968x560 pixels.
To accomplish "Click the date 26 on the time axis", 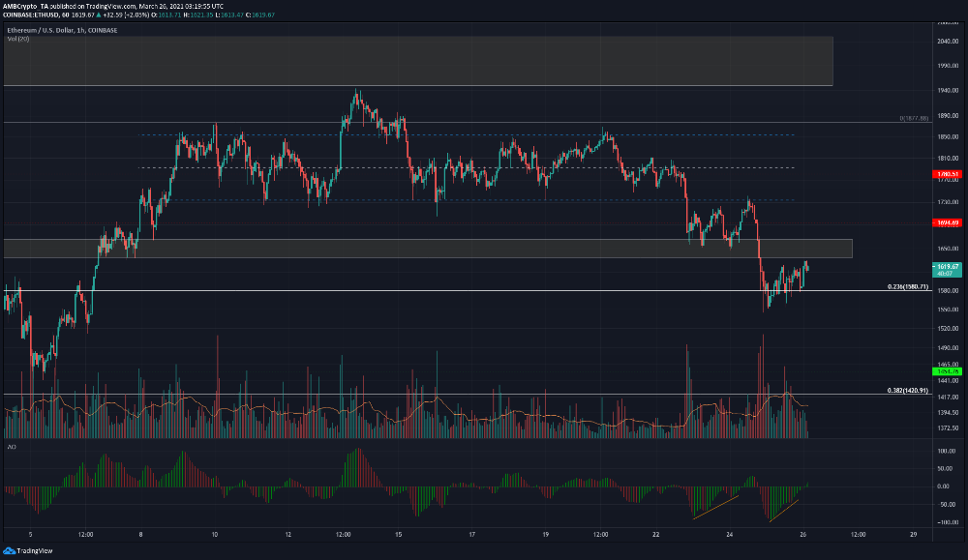I will 804,534.
